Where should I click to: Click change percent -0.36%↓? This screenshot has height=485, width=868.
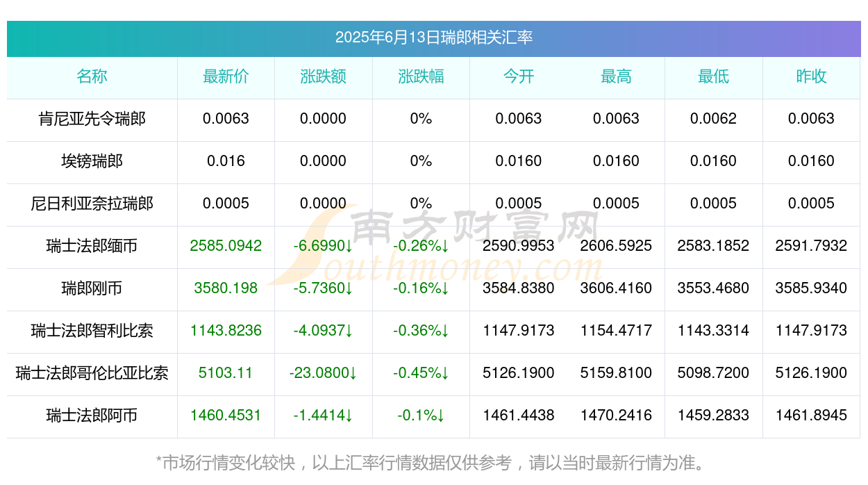[x=421, y=331]
